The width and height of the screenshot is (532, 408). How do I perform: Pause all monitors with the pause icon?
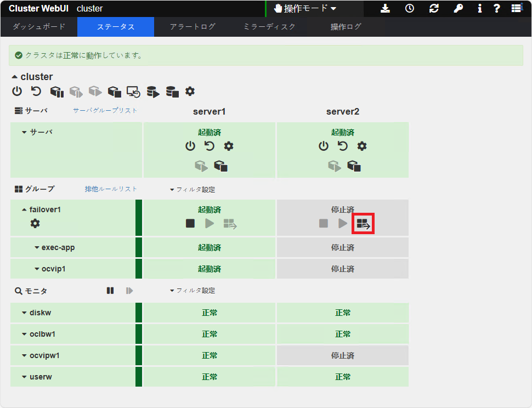(x=110, y=290)
